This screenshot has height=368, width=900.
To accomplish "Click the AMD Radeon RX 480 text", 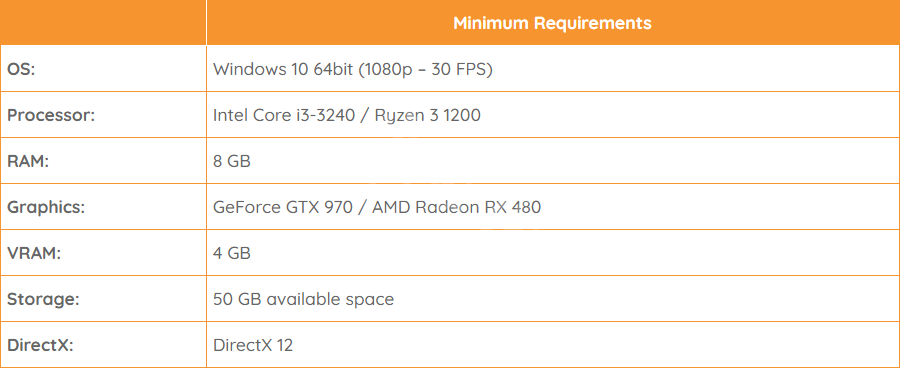I will 457,207.
